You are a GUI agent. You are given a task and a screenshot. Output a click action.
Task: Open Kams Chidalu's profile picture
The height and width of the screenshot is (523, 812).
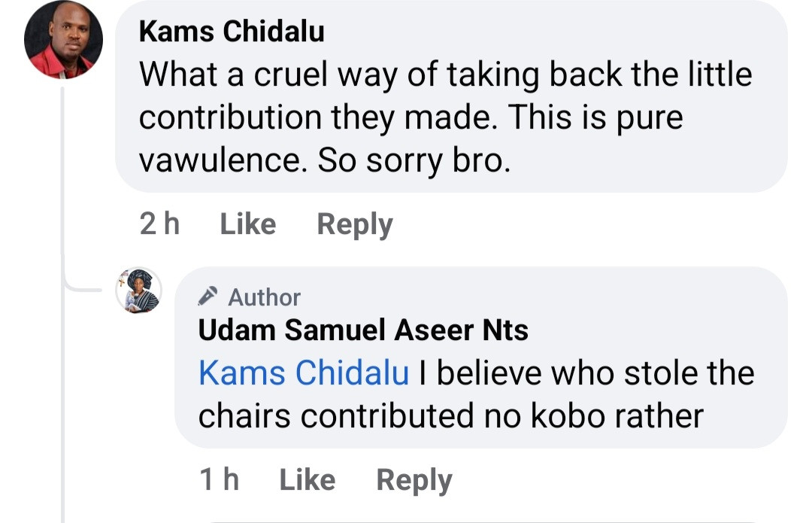tap(63, 39)
